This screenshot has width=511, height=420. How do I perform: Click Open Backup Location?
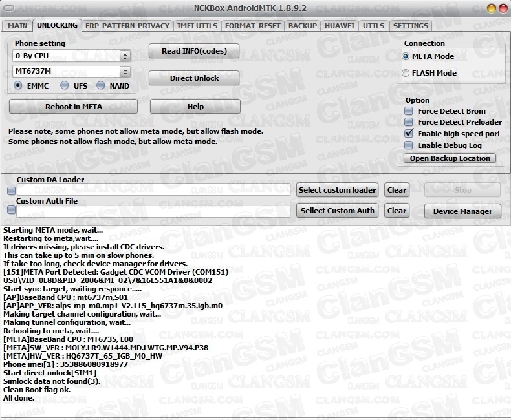[450, 158]
